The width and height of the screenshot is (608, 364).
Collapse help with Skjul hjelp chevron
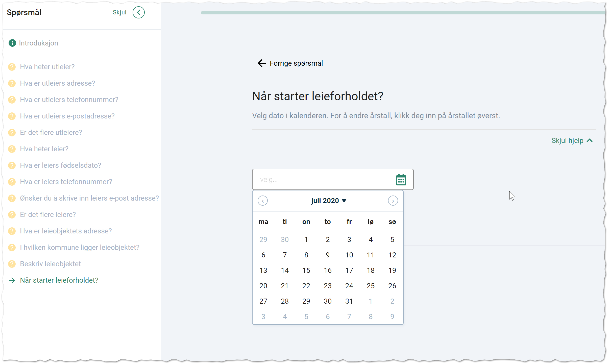(x=590, y=141)
